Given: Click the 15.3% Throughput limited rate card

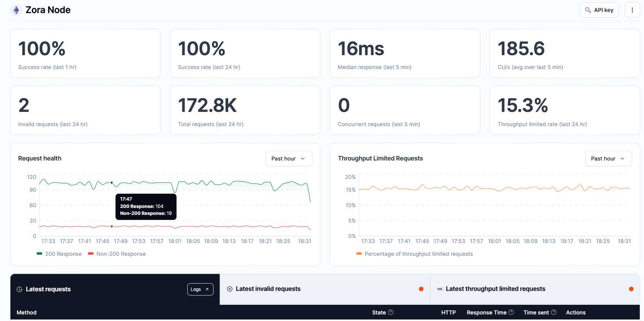Looking at the screenshot, I should point(565,110).
